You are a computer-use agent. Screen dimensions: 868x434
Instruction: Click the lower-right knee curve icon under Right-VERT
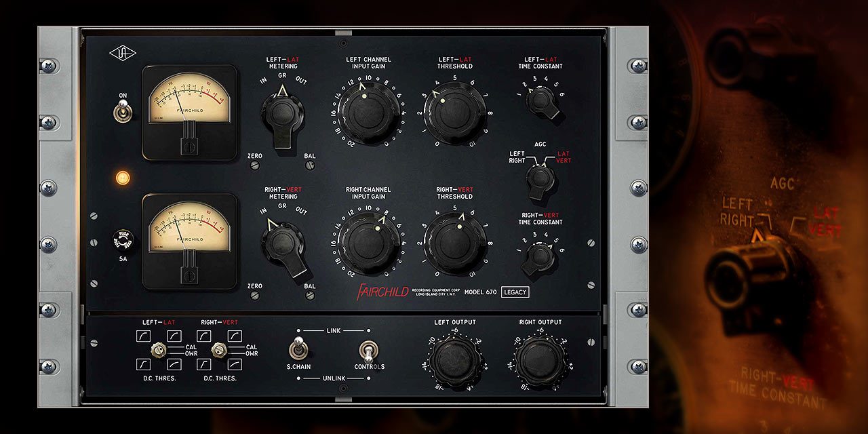(235, 364)
